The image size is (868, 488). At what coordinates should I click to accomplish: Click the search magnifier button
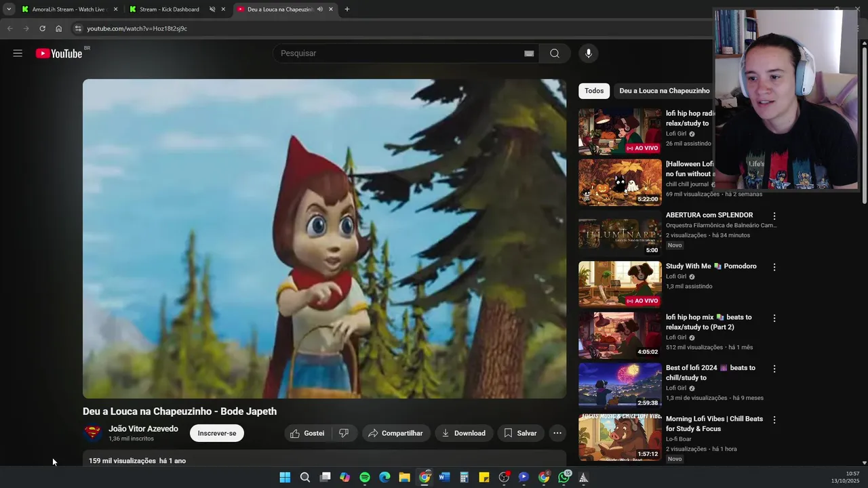(x=555, y=54)
